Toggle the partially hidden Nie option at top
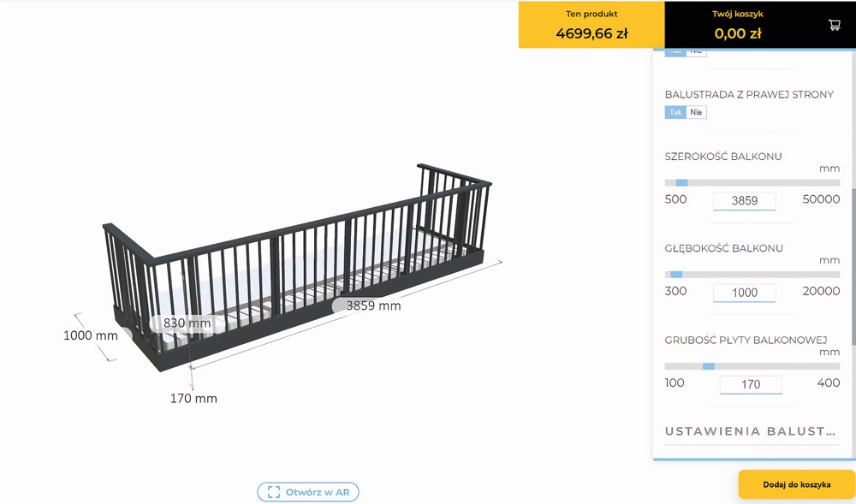856x504 pixels. (x=696, y=52)
